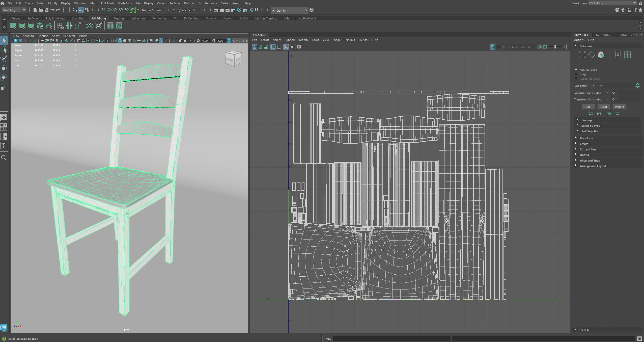The height and width of the screenshot is (342, 644).
Task: Click the All selection button
Action: click(x=588, y=107)
